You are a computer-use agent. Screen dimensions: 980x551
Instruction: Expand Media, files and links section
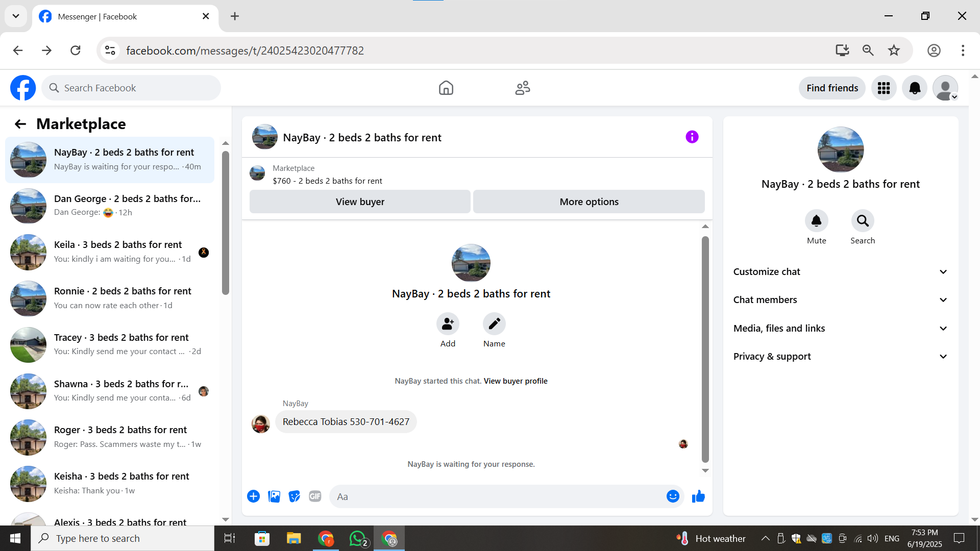(x=841, y=329)
